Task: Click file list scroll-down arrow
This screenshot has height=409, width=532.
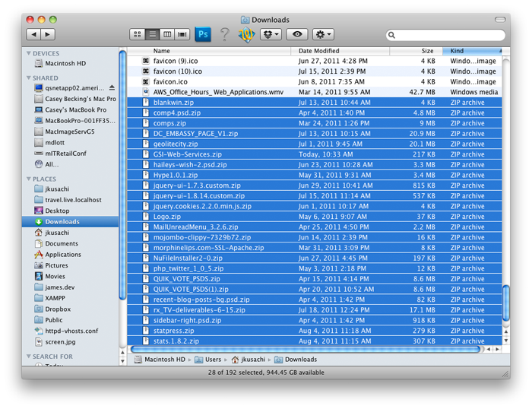Action: 506,341
